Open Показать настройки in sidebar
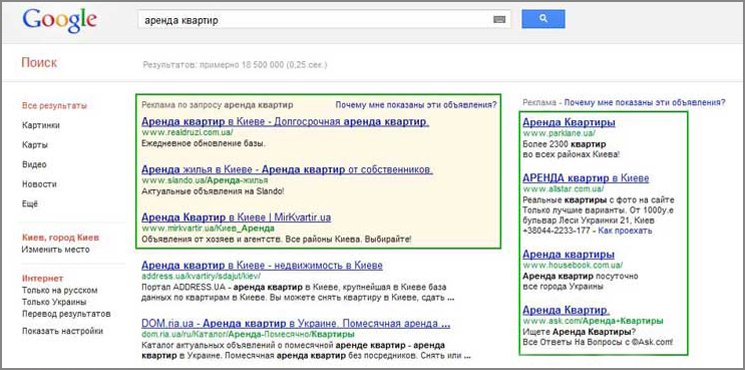The image size is (745, 370). point(62,331)
